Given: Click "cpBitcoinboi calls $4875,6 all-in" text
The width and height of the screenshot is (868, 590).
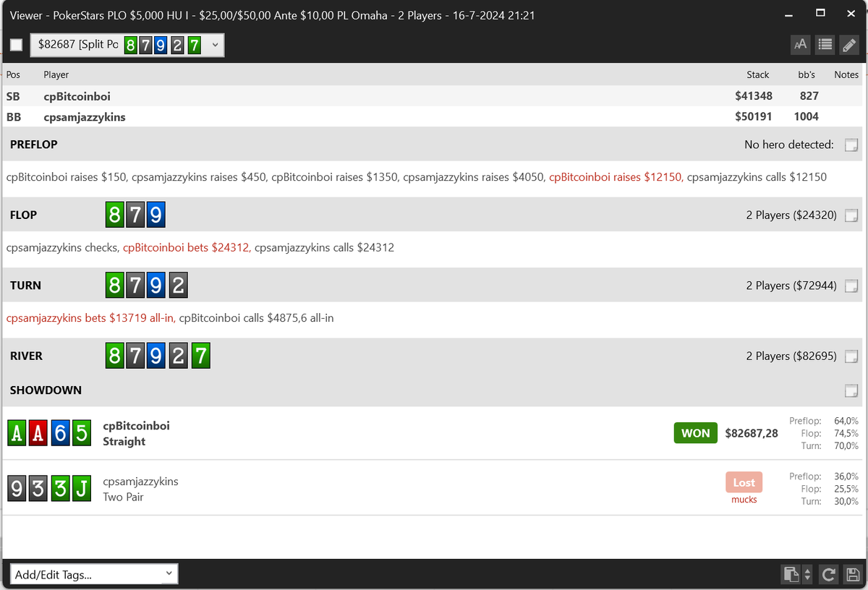Looking at the screenshot, I should 256,318.
